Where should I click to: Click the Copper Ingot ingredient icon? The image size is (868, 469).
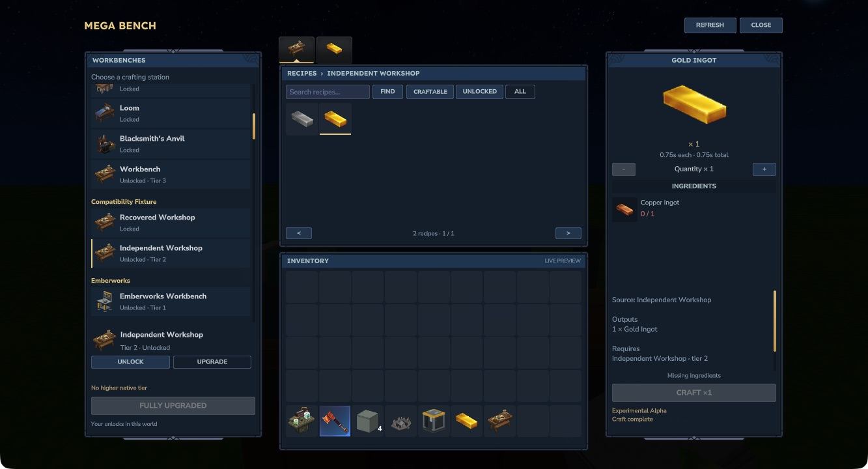pyautogui.click(x=624, y=210)
